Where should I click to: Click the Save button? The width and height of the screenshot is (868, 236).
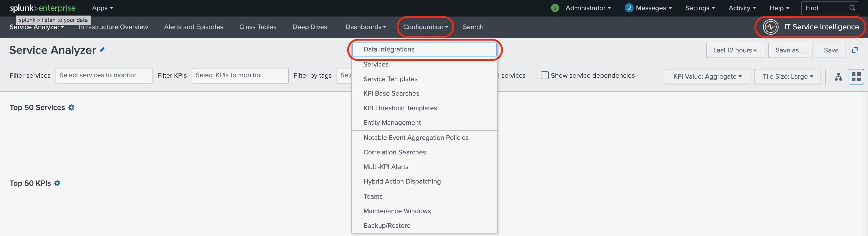pyautogui.click(x=831, y=50)
